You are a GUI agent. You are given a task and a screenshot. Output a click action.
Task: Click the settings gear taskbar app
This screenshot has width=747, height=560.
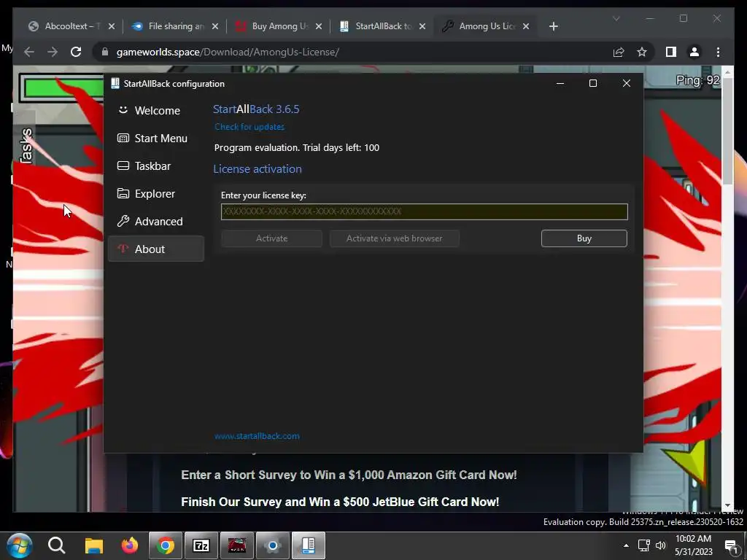[273, 545]
